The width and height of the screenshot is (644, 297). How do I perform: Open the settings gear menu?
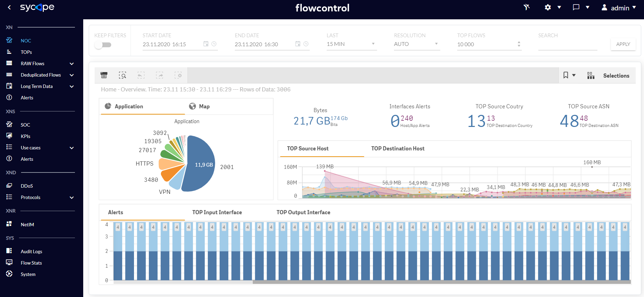click(548, 7)
